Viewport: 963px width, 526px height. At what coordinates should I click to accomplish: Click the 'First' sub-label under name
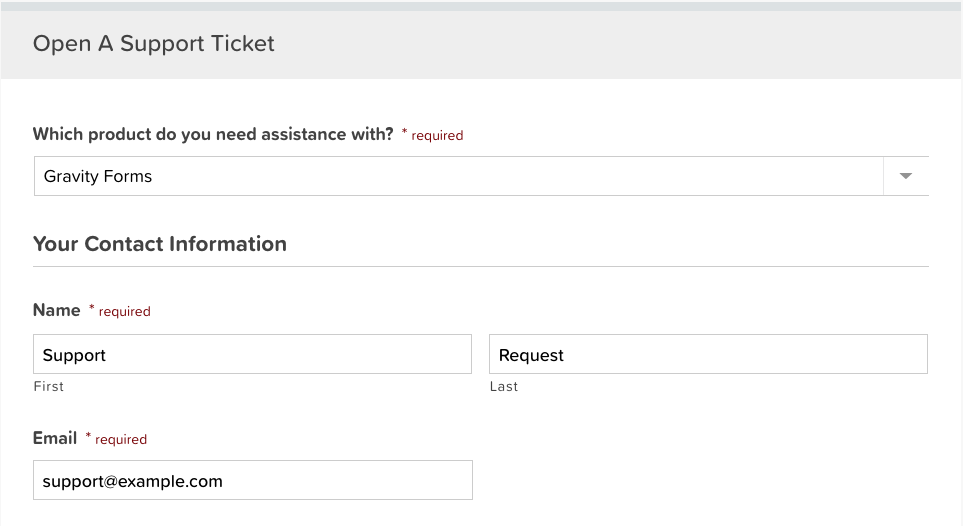click(x=49, y=387)
